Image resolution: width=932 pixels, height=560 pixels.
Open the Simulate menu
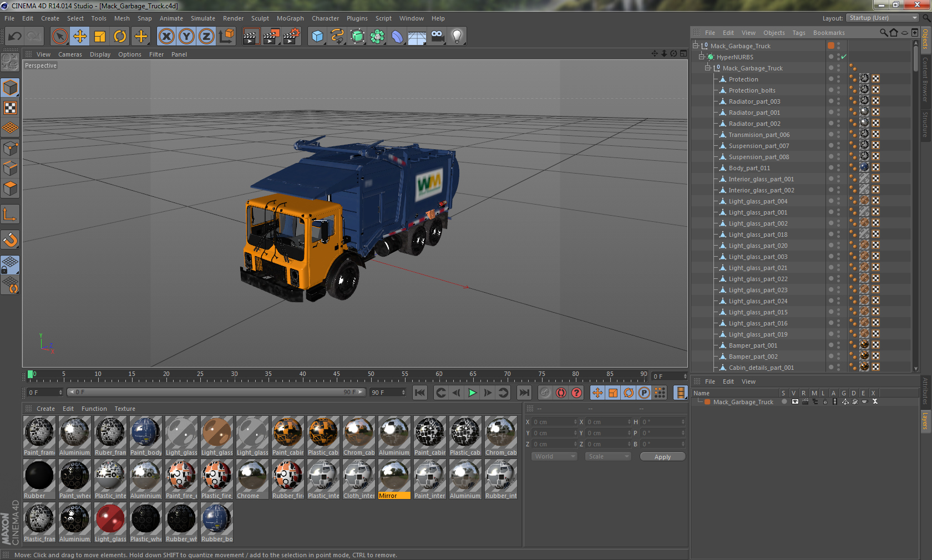click(x=203, y=18)
